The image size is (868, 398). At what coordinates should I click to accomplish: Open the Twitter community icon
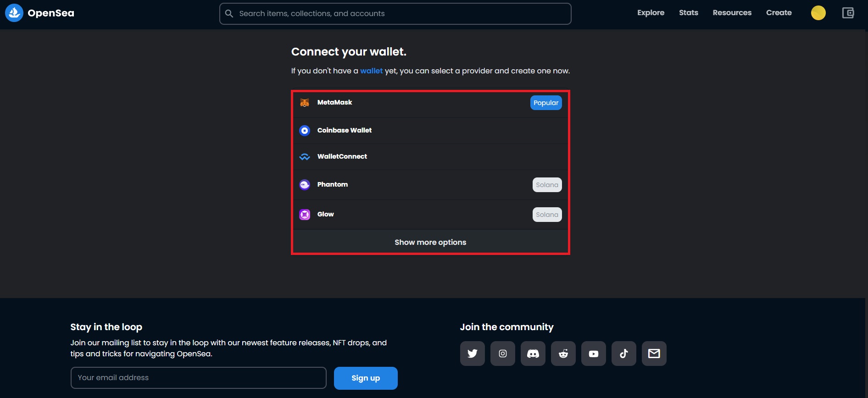(473, 354)
